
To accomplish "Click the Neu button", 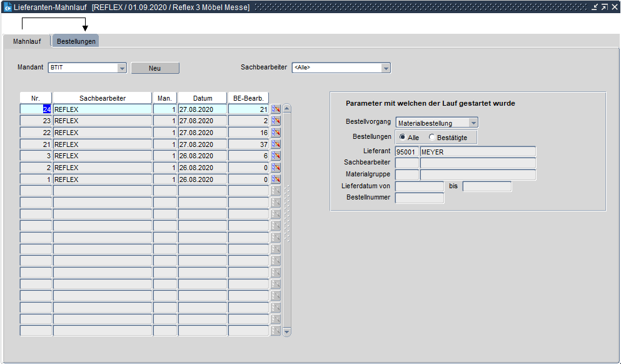I will (x=154, y=68).
